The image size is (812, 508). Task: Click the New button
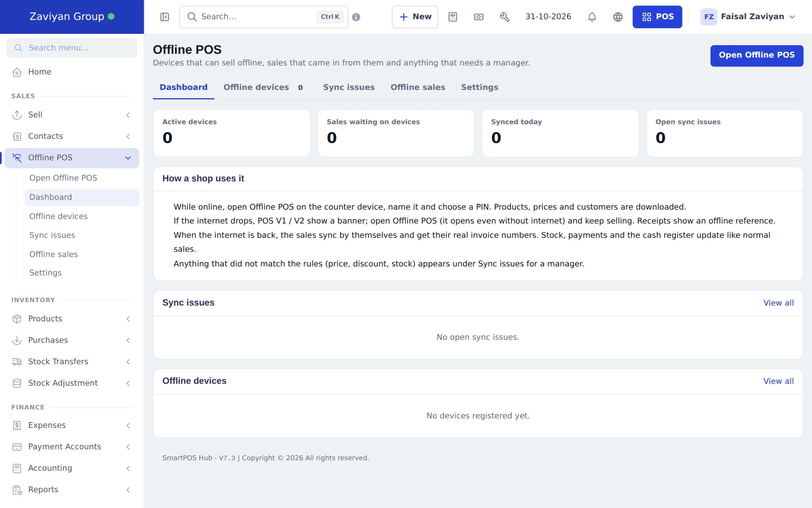[x=415, y=17]
